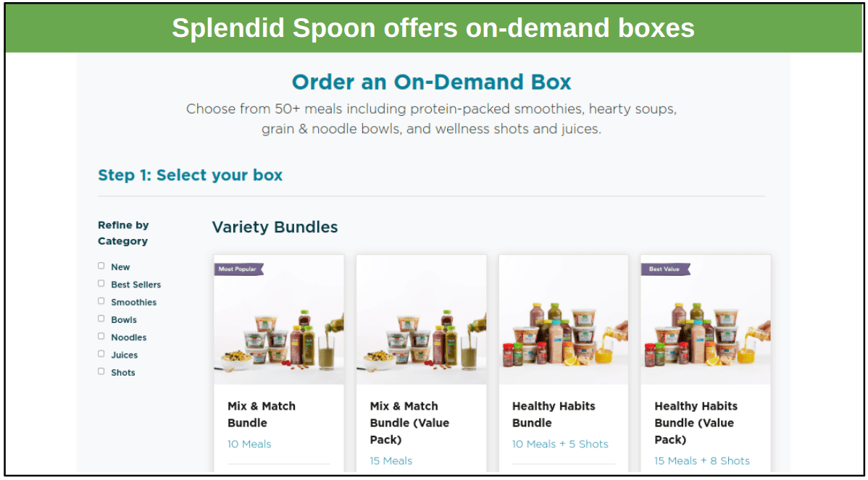The width and height of the screenshot is (868, 480).
Task: Click the 10 Meals + 5 Shots text
Action: 560,444
